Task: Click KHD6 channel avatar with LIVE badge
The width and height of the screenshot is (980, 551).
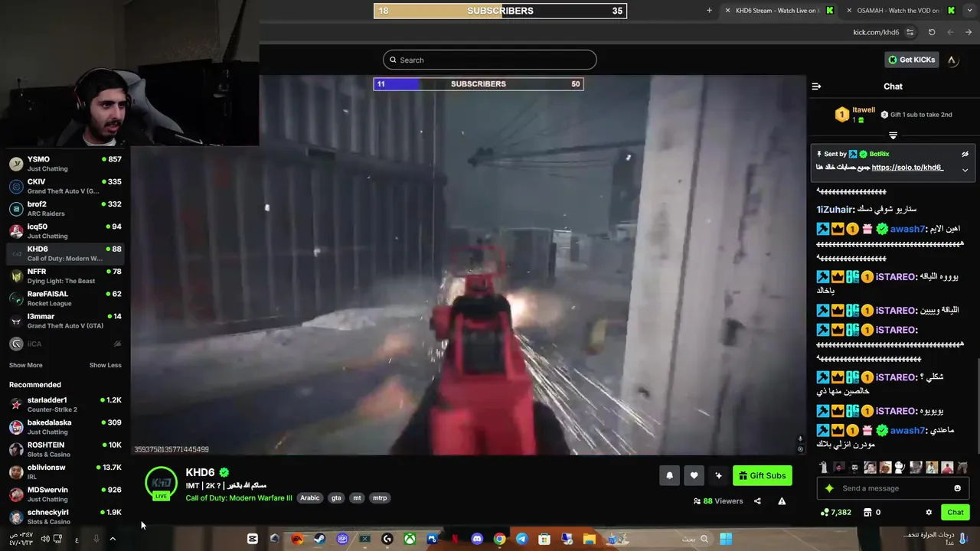Action: 161,484
